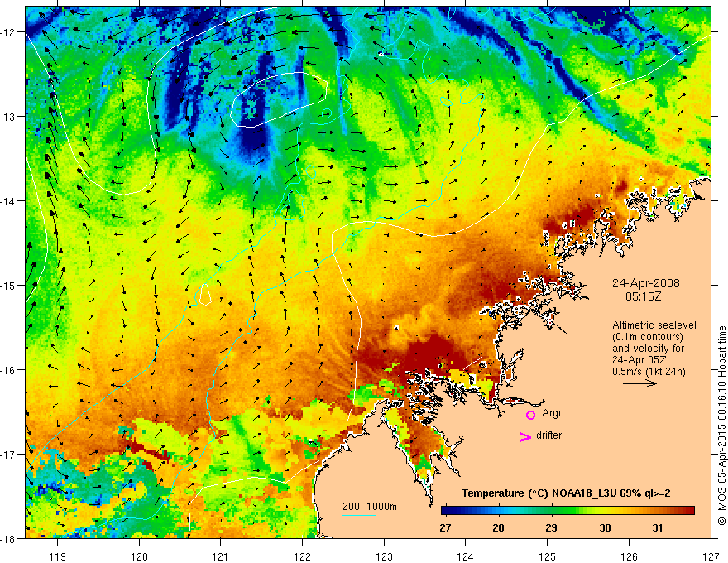Click the closed white sea-level contour oval near -13
This screenshot has width=728, height=563.
[279, 99]
